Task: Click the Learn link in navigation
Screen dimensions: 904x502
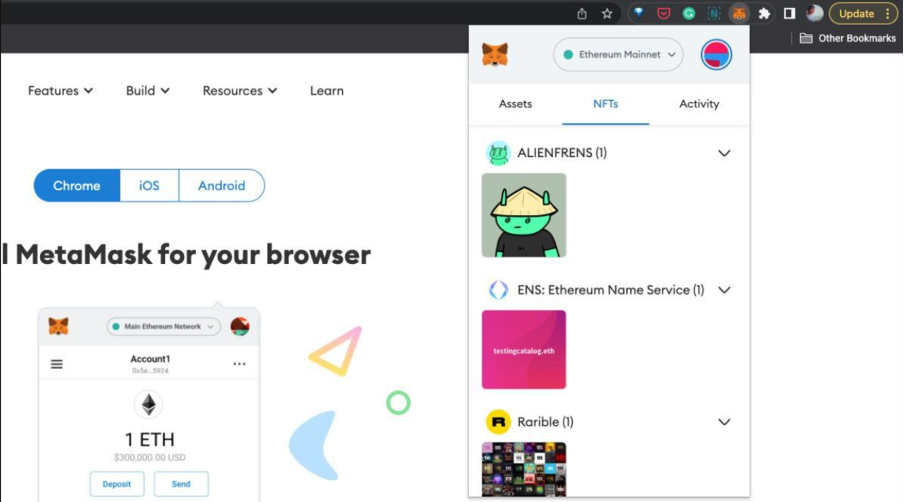Action: [x=327, y=90]
